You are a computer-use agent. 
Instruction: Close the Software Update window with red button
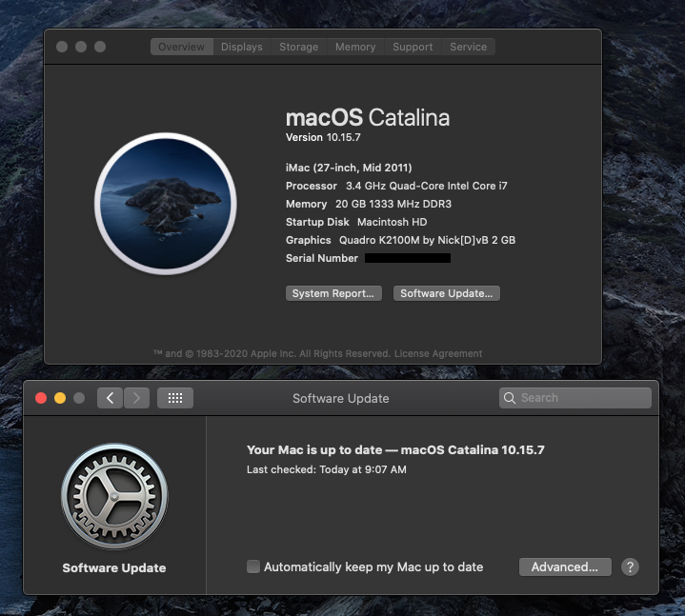(41, 398)
